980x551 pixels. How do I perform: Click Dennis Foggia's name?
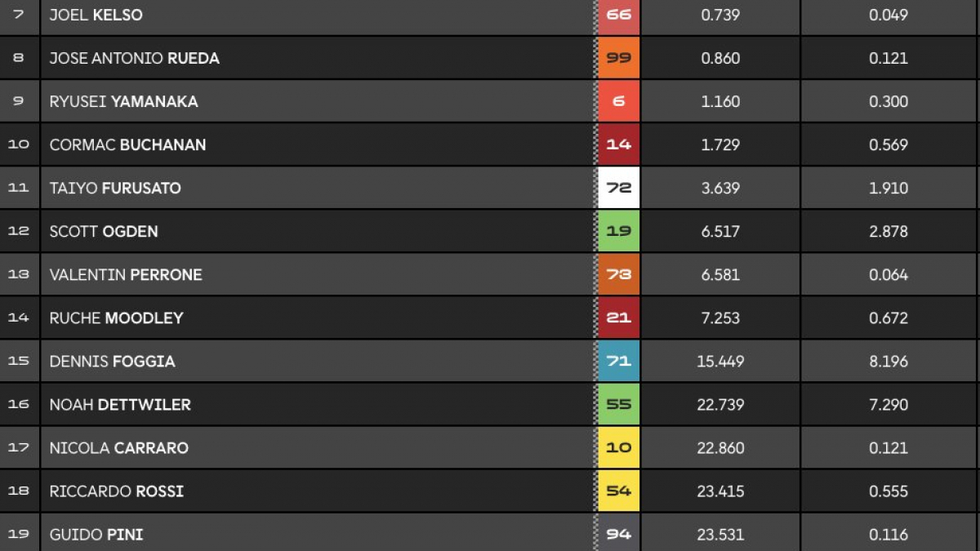pyautogui.click(x=112, y=361)
